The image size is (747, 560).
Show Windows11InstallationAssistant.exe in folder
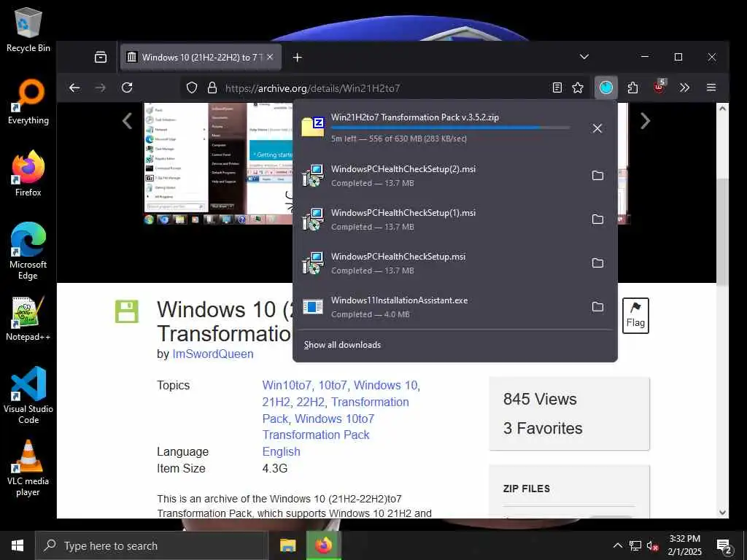(x=597, y=307)
